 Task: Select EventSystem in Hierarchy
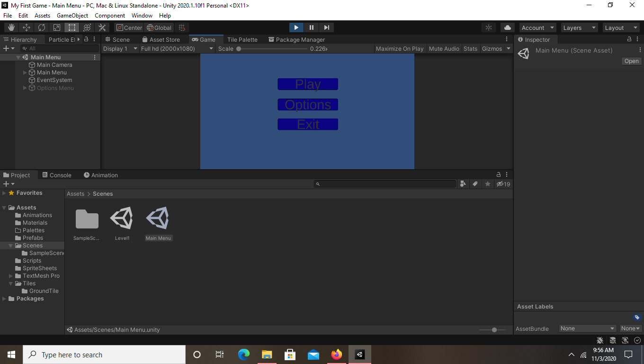tap(54, 80)
